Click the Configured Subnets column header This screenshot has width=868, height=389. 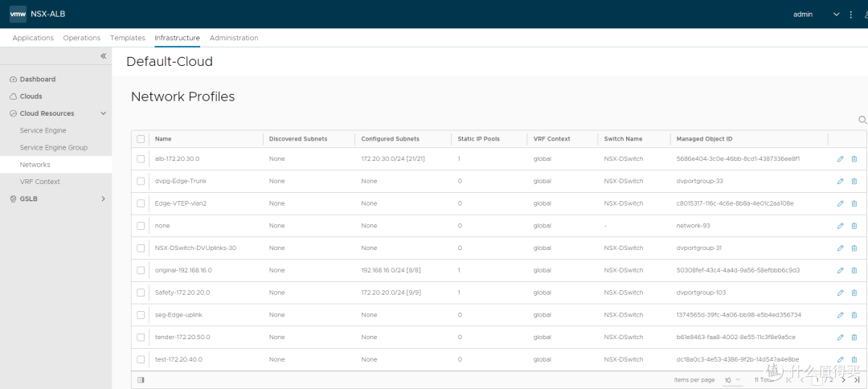[x=391, y=139]
